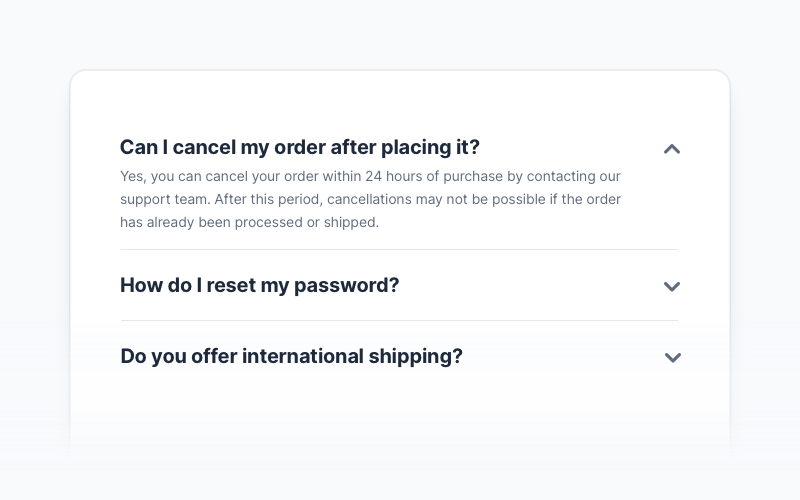Collapse the cancel order answer using the up chevron

pyautogui.click(x=672, y=149)
